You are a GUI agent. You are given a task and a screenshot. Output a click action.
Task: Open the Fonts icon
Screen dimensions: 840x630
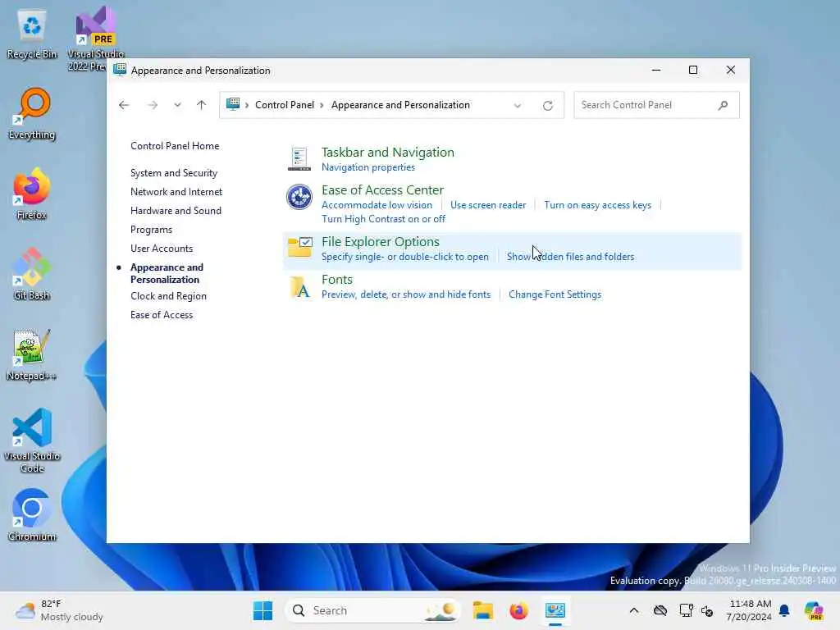point(299,287)
